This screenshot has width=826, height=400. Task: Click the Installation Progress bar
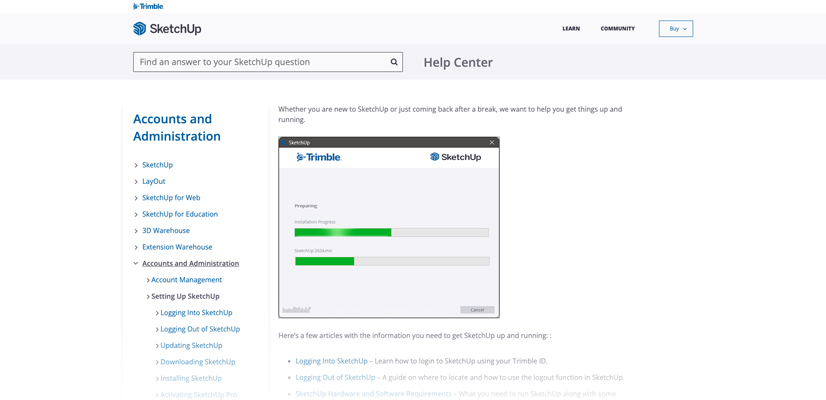[391, 232]
